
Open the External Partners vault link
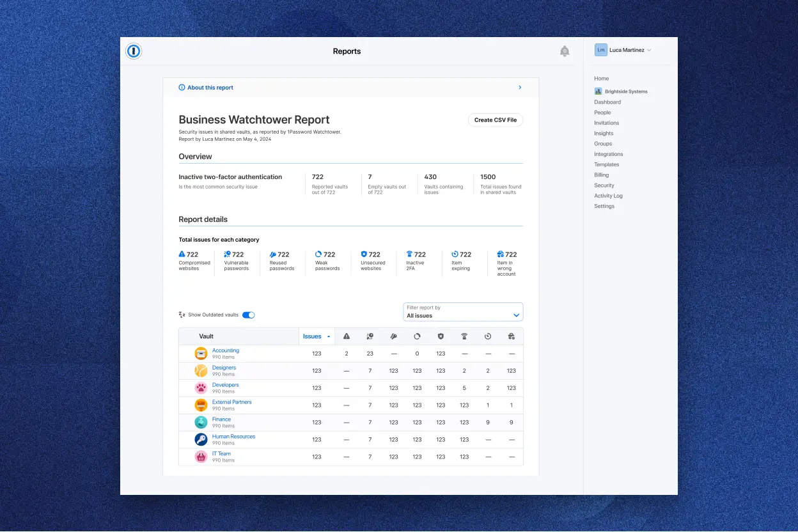[232, 402]
